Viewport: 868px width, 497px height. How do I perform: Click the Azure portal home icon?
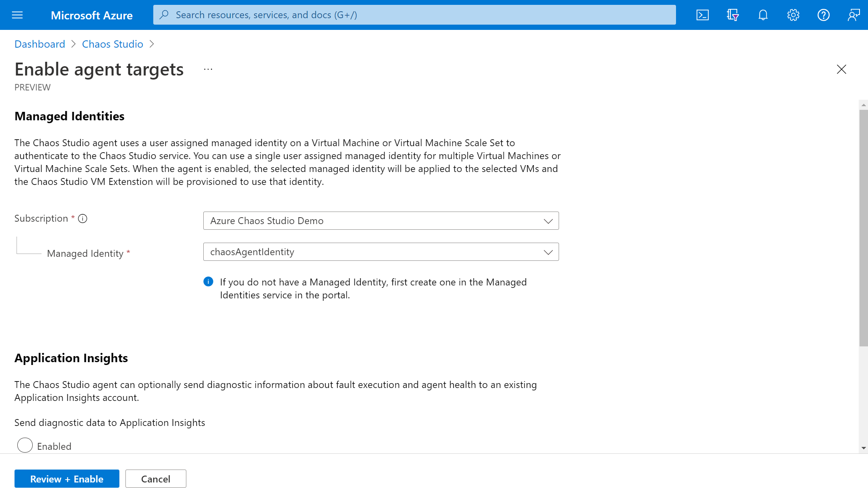(x=92, y=15)
